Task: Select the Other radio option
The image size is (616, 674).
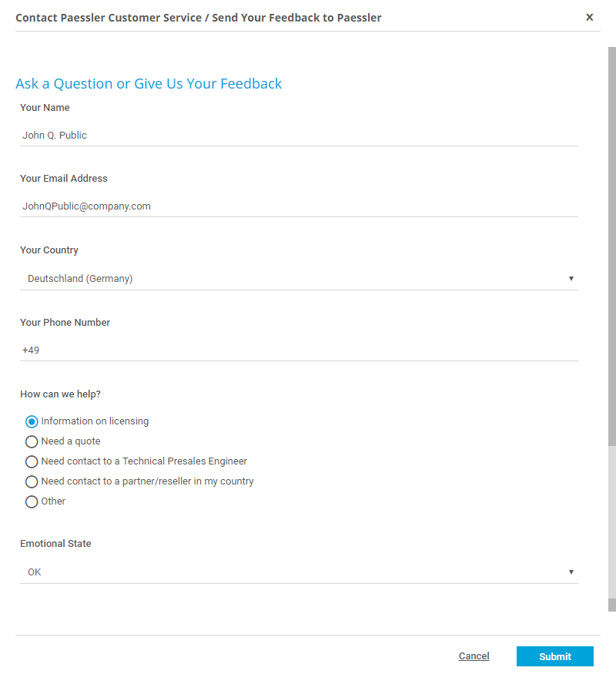Action: pyautogui.click(x=32, y=501)
